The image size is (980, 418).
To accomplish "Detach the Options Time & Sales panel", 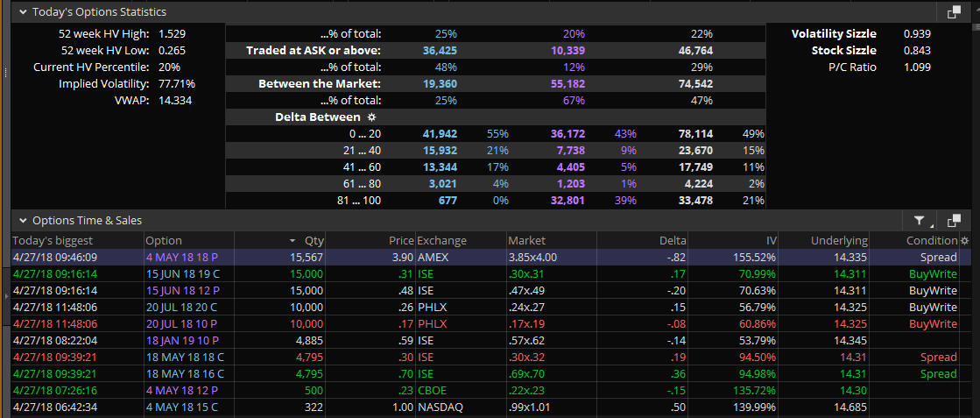I will (x=954, y=221).
